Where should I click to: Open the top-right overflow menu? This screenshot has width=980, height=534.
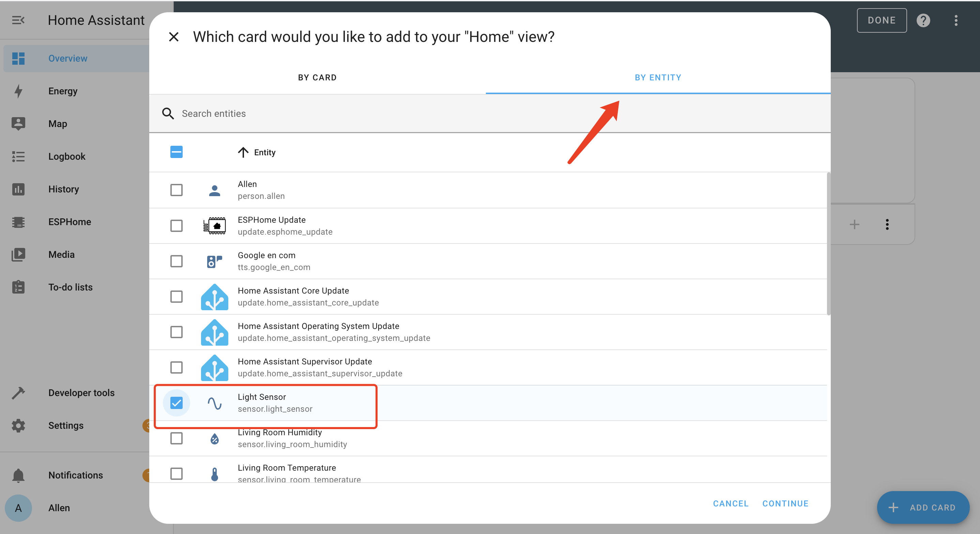956,20
